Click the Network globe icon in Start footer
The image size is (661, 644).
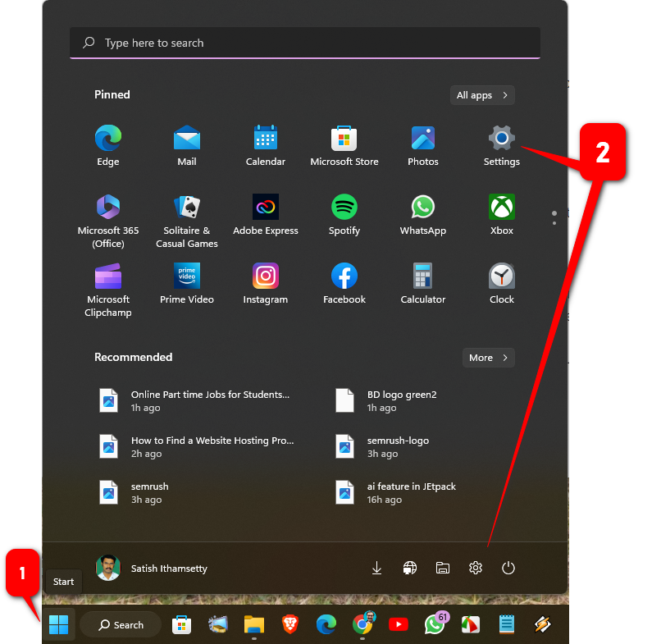coord(410,568)
